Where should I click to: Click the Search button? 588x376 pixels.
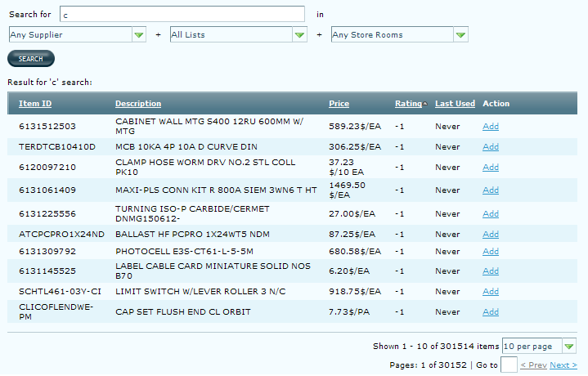pos(30,59)
